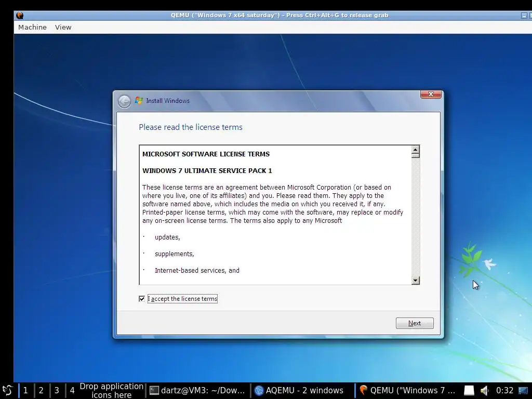The image size is (532, 399).
Task: Click the white square tray icon
Action: 469,391
